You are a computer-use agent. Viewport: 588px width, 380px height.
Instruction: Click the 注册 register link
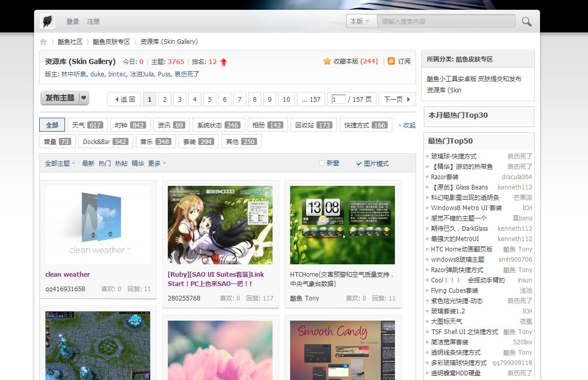pyautogui.click(x=93, y=21)
